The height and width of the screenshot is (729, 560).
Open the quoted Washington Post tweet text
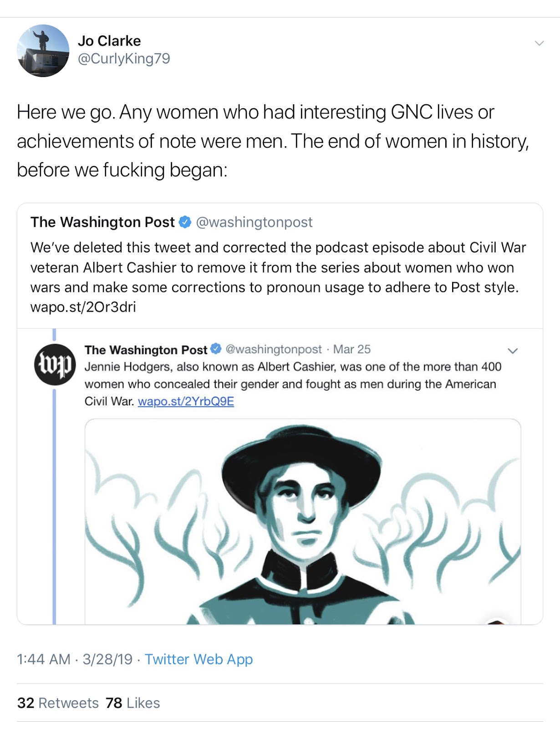278,277
